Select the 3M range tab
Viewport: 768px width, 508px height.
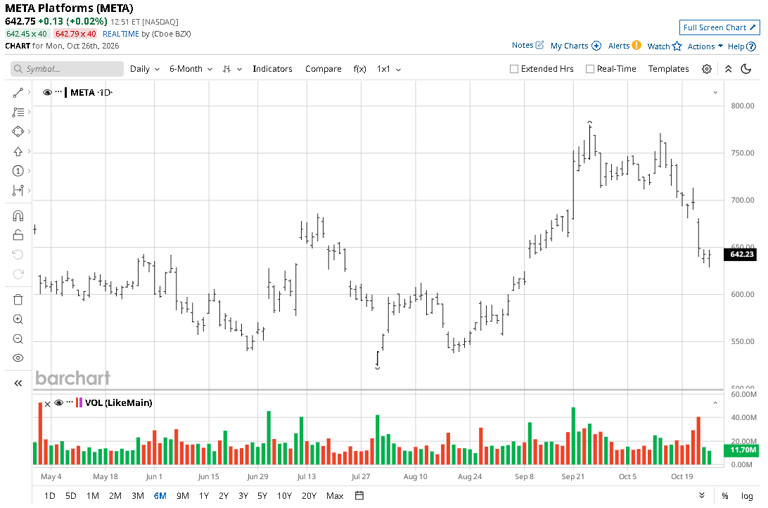138,496
